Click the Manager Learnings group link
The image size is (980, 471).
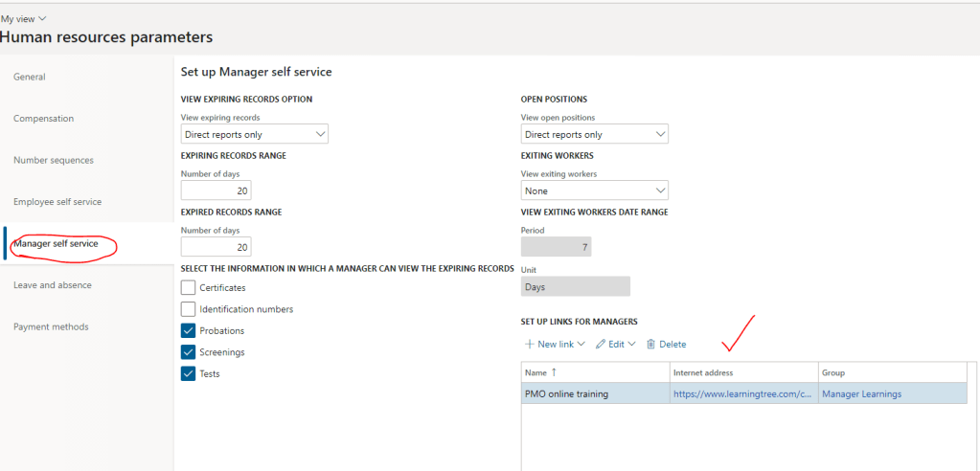[x=861, y=393]
